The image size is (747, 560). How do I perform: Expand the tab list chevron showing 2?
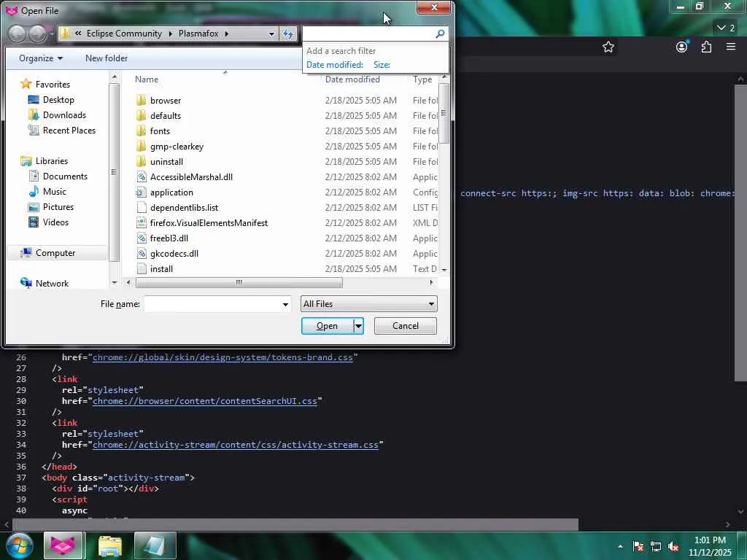(x=726, y=28)
